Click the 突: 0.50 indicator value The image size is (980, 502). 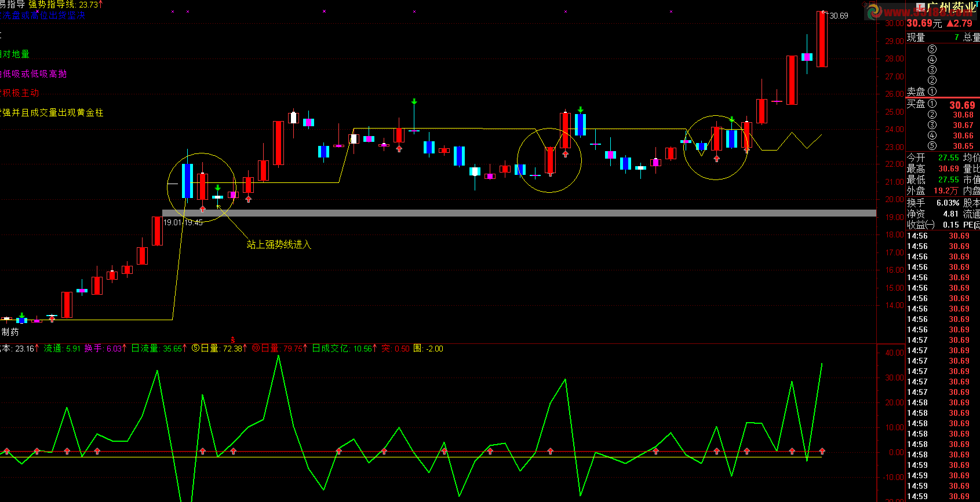click(x=396, y=349)
